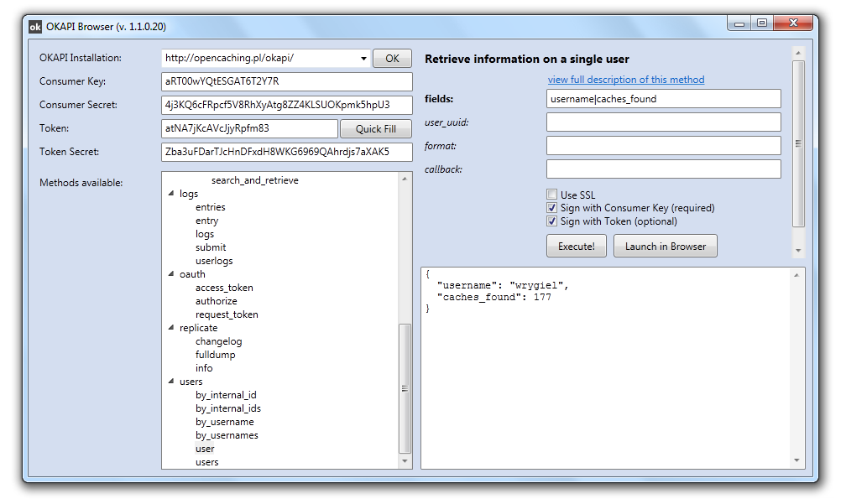Click the methods list scrollbar thumb

coord(405,388)
